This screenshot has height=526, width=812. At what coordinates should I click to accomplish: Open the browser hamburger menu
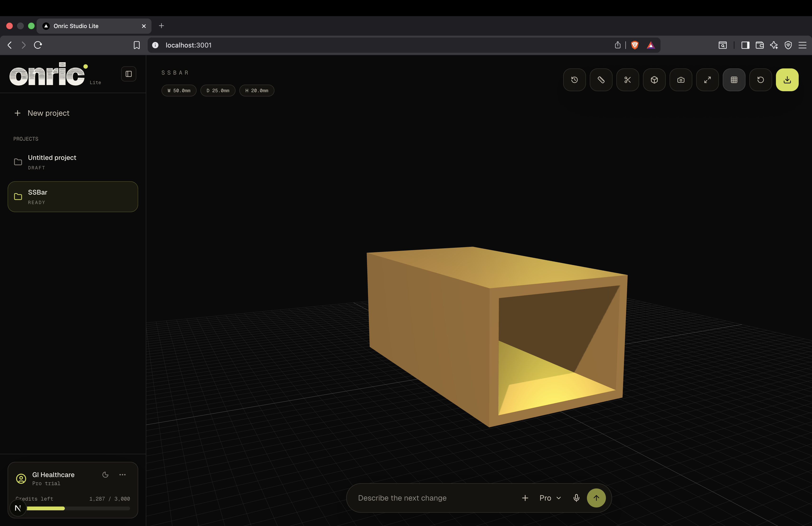[802, 45]
